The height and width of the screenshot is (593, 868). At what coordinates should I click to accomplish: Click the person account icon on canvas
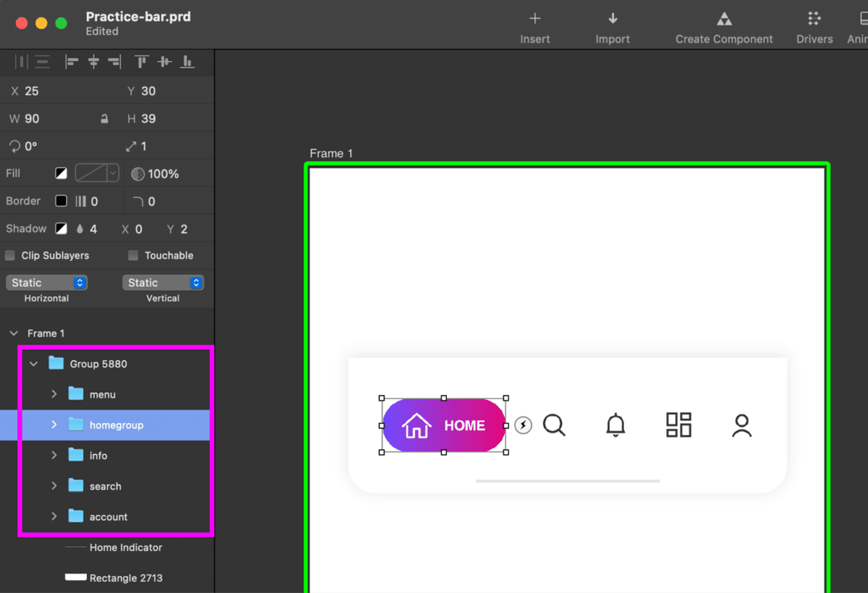point(742,426)
